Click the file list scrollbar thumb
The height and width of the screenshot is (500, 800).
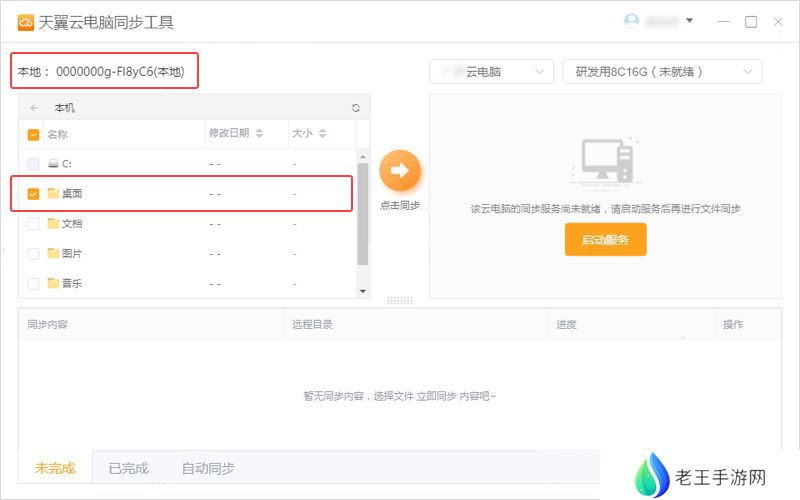(363, 214)
